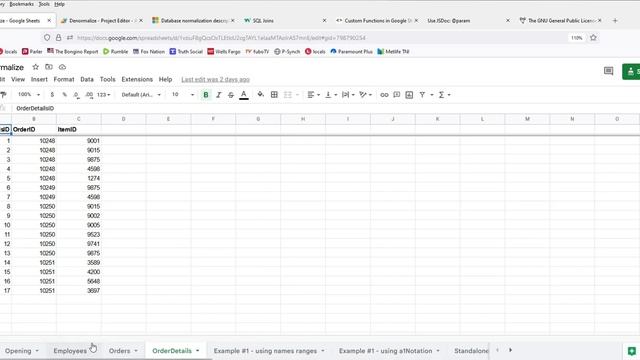Open horizontal align dropdown
The image size is (640, 360).
(x=313, y=95)
